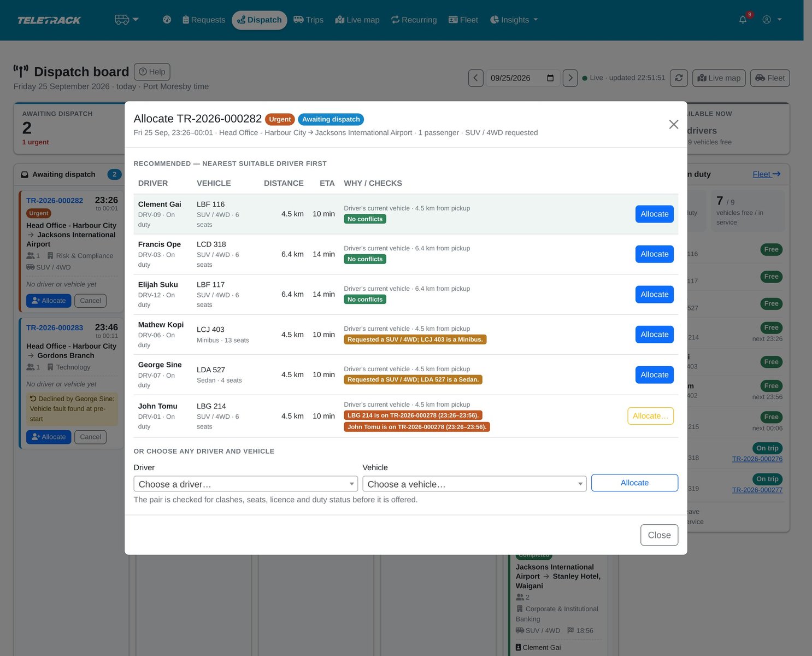The height and width of the screenshot is (656, 812).
Task: Click the TeleTrack logo
Action: [49, 20]
